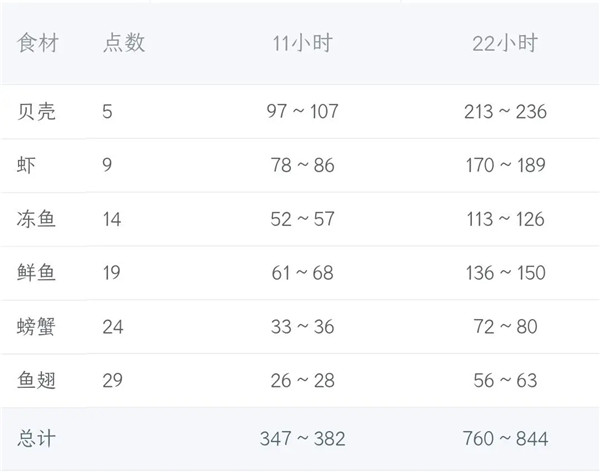The image size is (600, 473).
Task: Click the 97 ~ 107 value cell
Action: coord(302,111)
